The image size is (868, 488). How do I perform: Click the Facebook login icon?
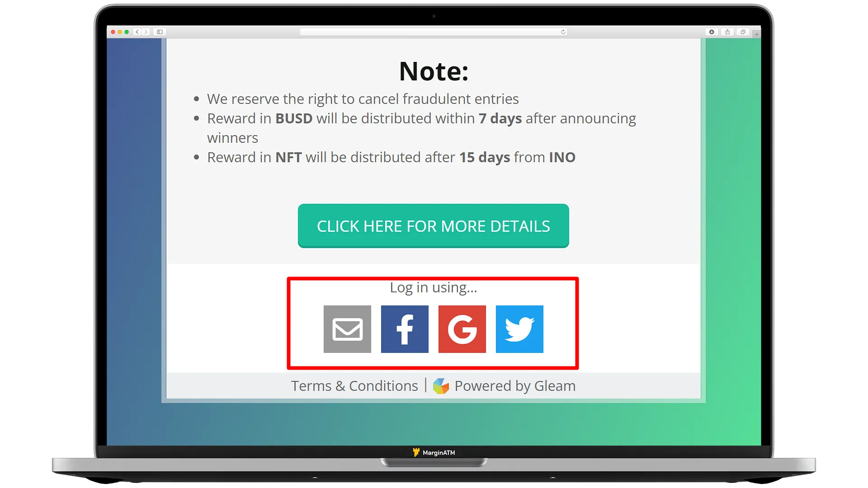click(405, 329)
